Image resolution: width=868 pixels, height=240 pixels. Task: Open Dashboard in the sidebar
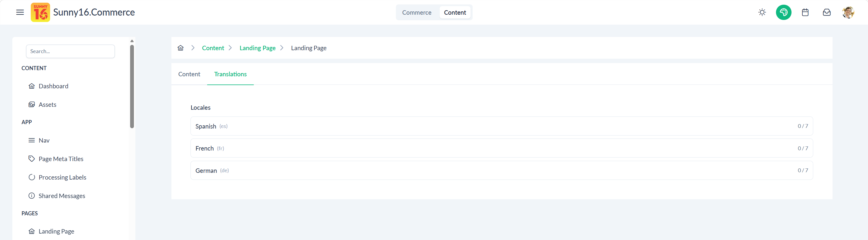pos(53,86)
